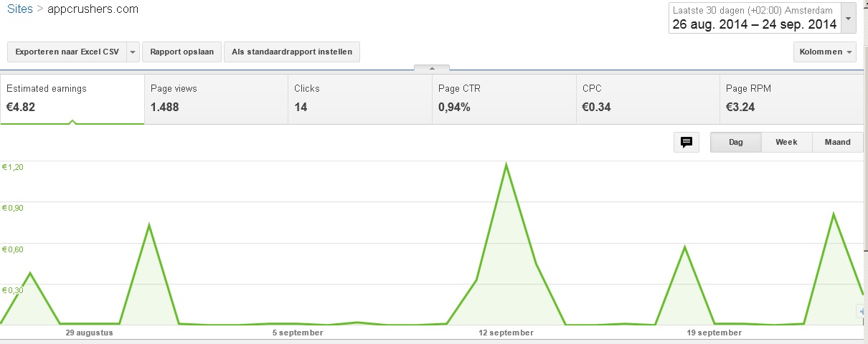Image resolution: width=868 pixels, height=344 pixels.
Task: Toggle chart granularity to Week
Action: (x=786, y=142)
